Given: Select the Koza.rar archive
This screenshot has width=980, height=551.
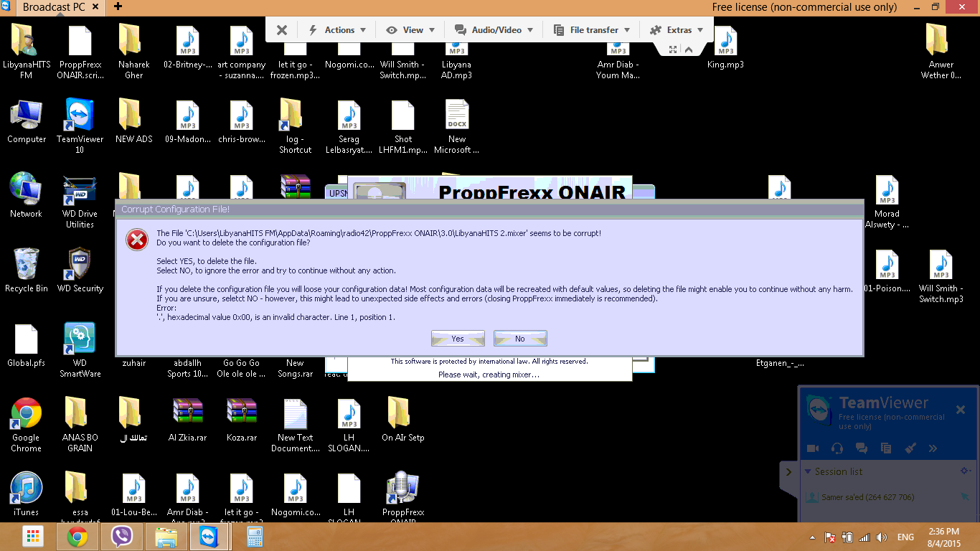Looking at the screenshot, I should click(x=242, y=420).
